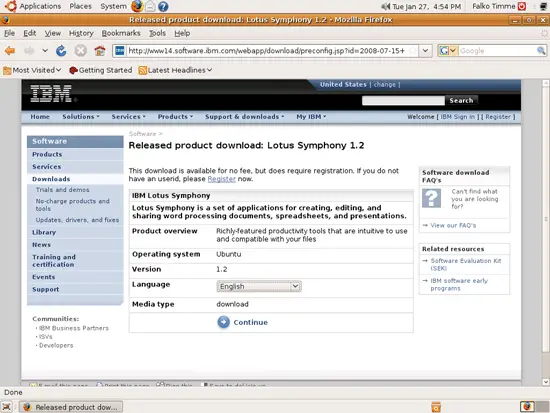Go to the home page icon

pos(100,51)
